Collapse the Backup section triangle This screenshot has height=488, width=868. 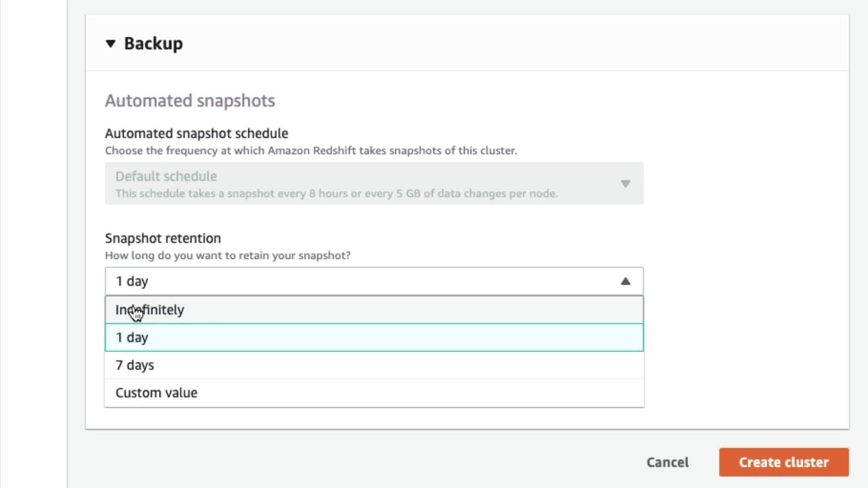click(110, 44)
